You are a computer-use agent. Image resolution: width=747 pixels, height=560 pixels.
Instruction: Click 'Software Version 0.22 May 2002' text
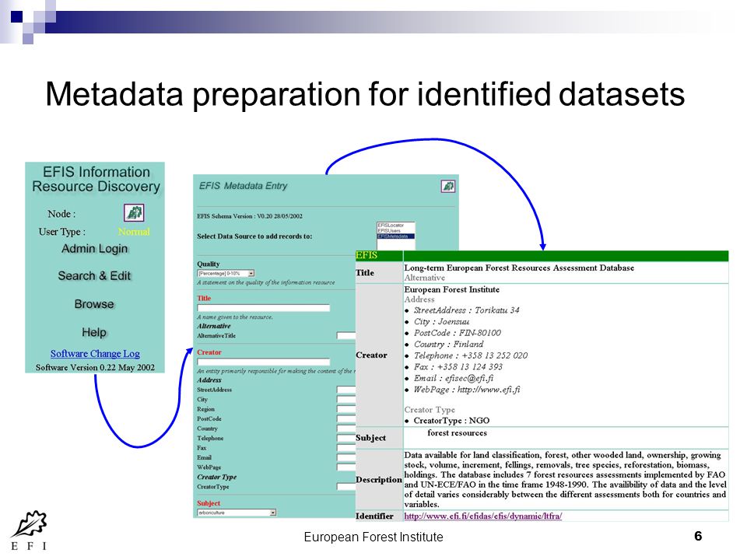click(x=95, y=367)
